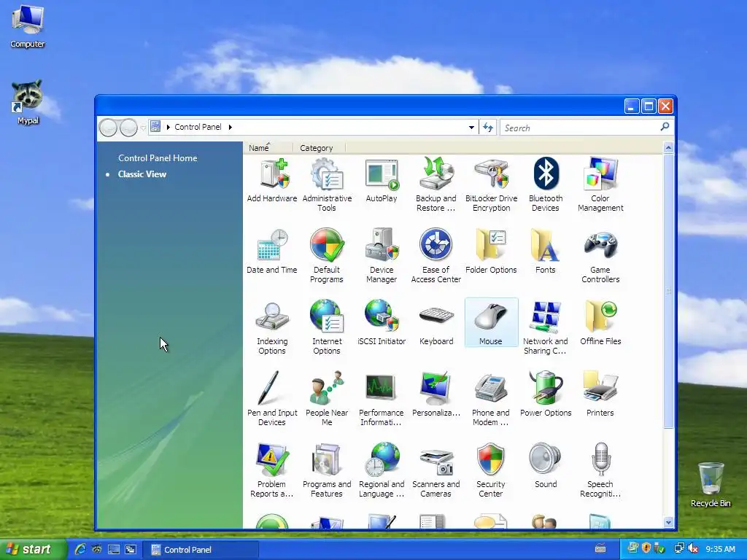
Task: Open Speech Recognition Options
Action: (600, 470)
